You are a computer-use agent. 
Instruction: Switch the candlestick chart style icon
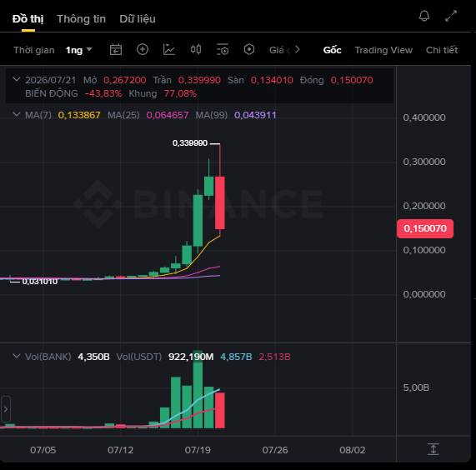[x=196, y=49]
